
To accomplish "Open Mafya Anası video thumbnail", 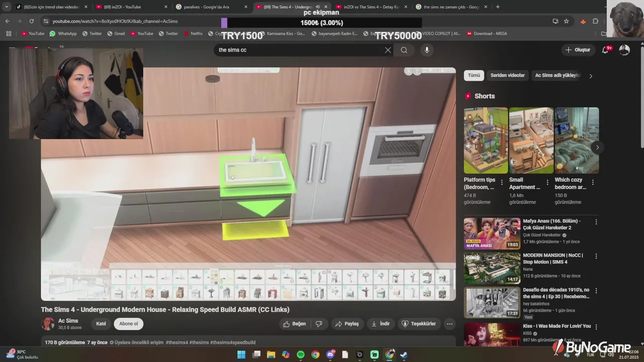I will click(x=492, y=233).
